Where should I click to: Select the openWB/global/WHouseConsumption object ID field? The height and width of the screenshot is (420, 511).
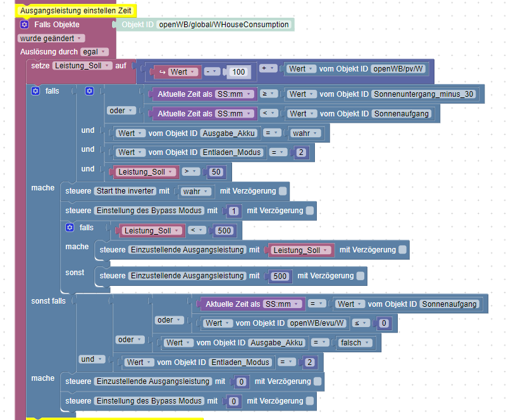[x=224, y=25]
